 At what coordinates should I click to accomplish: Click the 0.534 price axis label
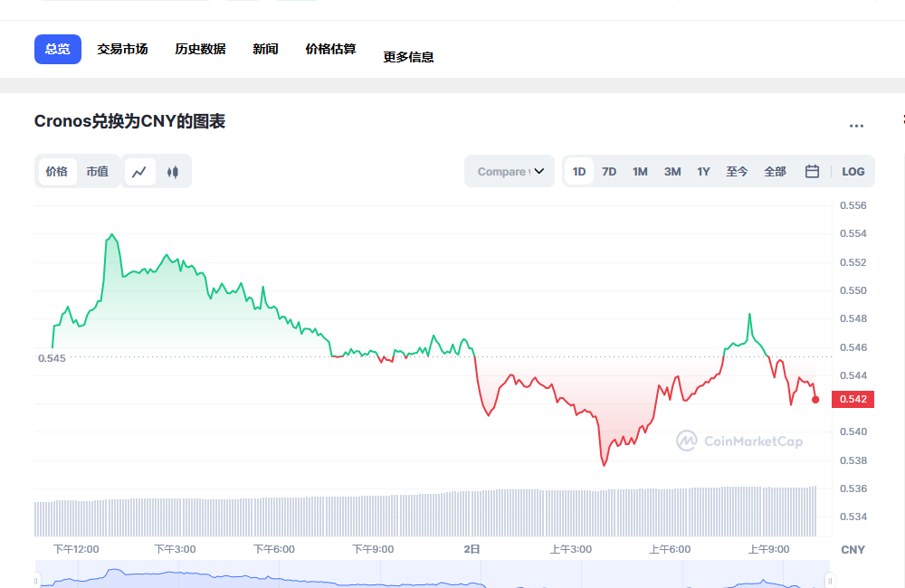[x=853, y=517]
